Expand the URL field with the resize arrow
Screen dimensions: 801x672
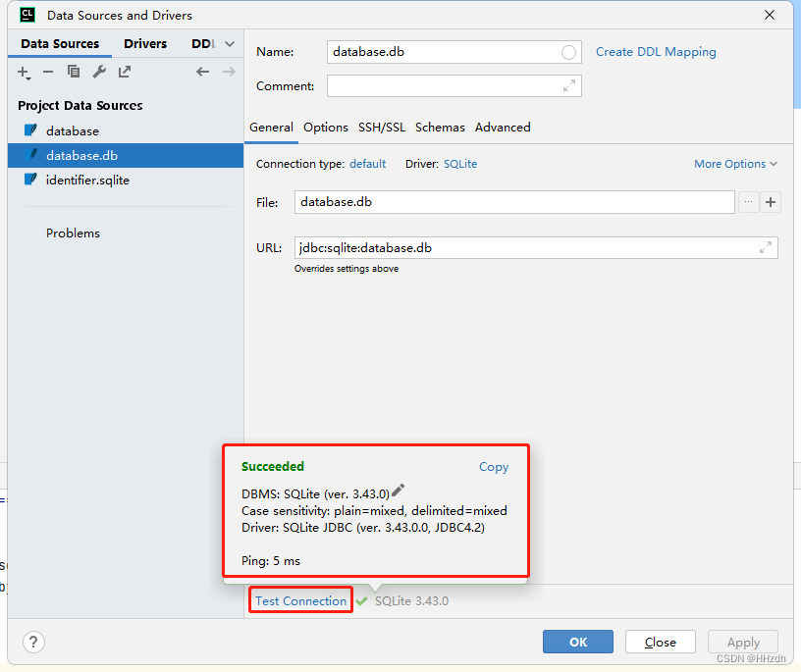click(765, 247)
